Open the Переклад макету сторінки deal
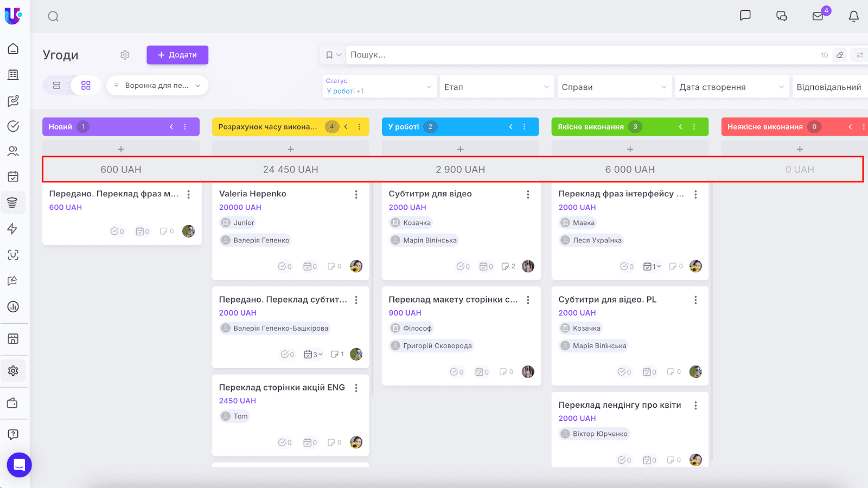 click(x=453, y=299)
